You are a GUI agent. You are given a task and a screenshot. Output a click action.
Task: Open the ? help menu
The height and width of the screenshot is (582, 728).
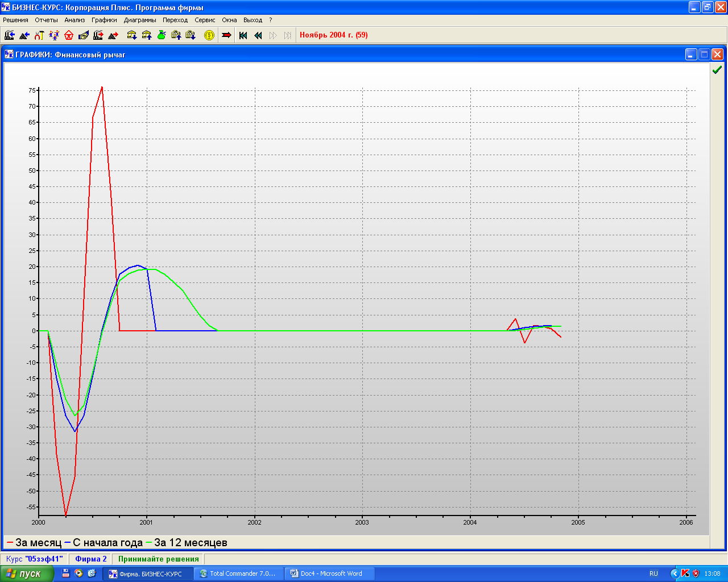271,20
